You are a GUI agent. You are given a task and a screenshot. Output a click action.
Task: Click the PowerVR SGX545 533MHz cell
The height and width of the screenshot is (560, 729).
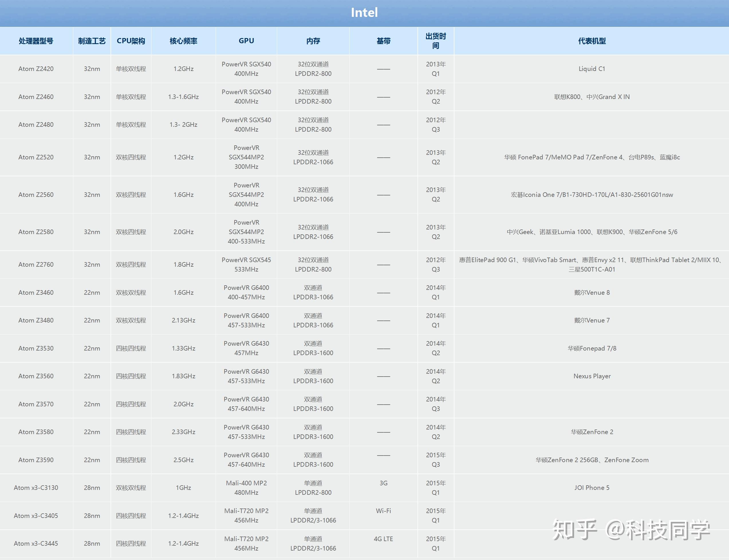[x=246, y=265]
